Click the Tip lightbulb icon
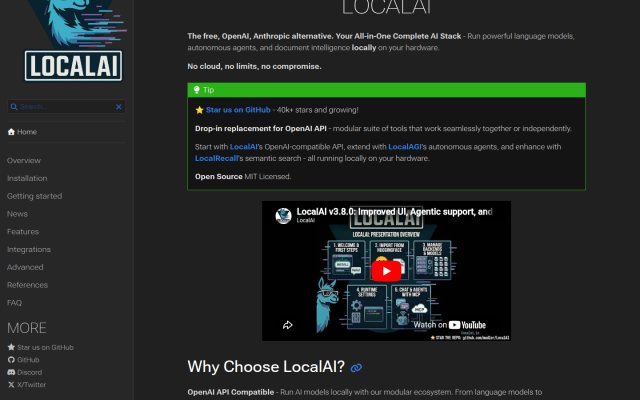This screenshot has height=400, width=640. (x=197, y=90)
